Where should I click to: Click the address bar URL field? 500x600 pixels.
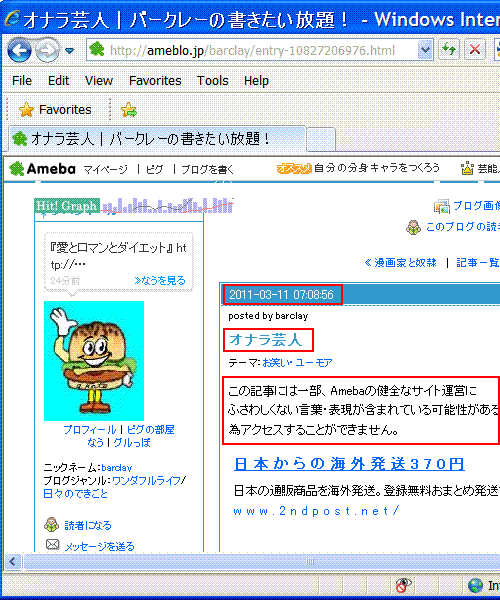pyautogui.click(x=252, y=50)
